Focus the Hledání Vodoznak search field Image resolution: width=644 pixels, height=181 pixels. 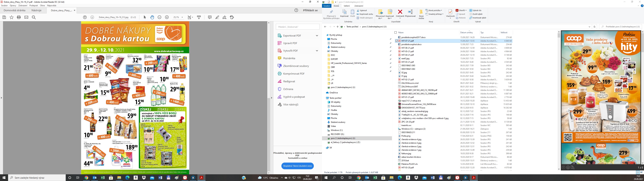click(298, 27)
